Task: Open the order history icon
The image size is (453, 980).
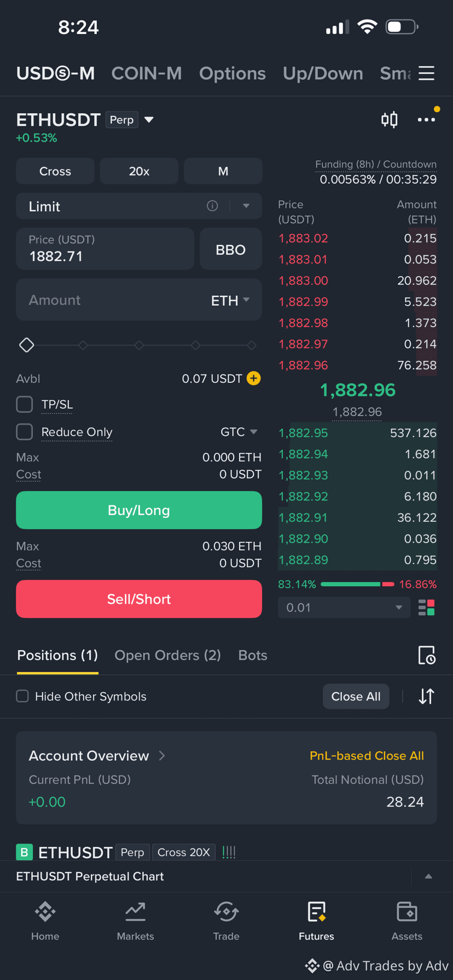Action: [x=426, y=655]
